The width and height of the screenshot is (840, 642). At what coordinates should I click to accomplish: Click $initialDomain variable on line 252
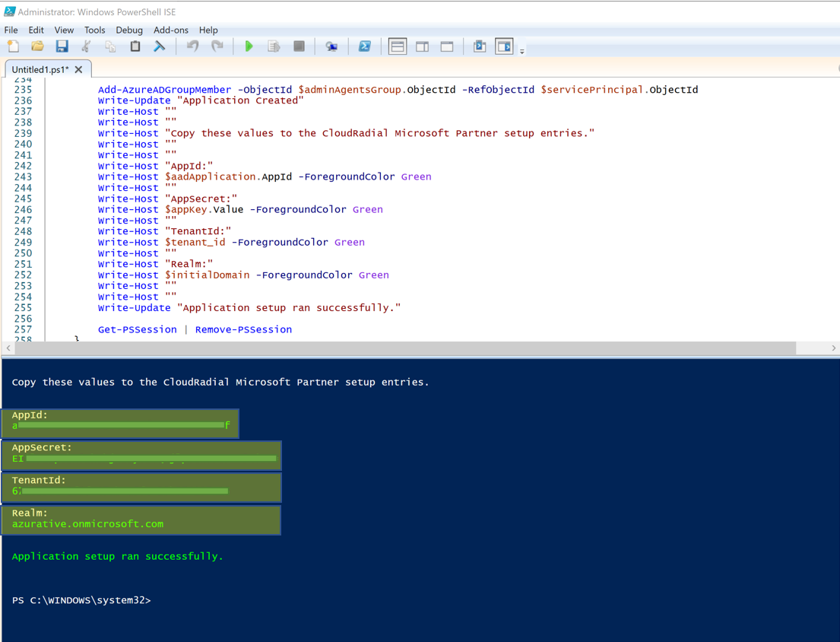coord(208,275)
